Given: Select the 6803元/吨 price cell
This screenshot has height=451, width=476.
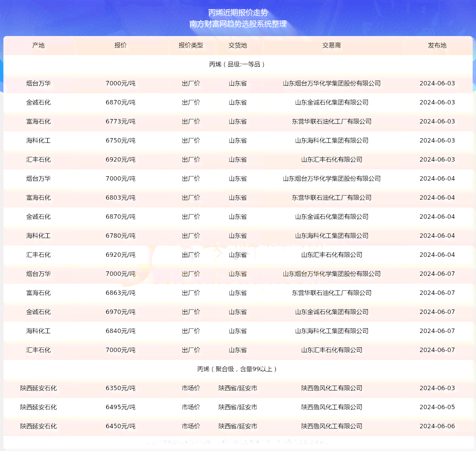Looking at the screenshot, I should click(120, 198).
